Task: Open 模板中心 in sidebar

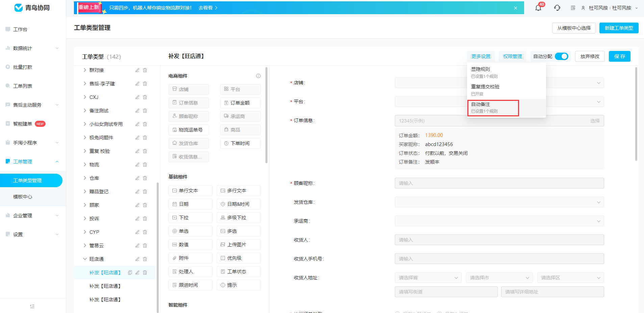Action: click(23, 197)
